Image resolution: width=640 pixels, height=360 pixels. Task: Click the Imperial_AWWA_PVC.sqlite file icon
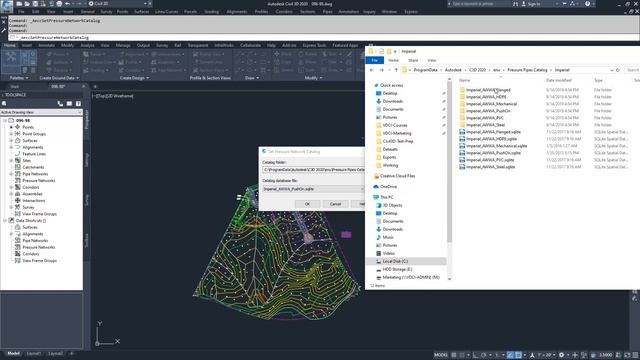click(x=462, y=160)
